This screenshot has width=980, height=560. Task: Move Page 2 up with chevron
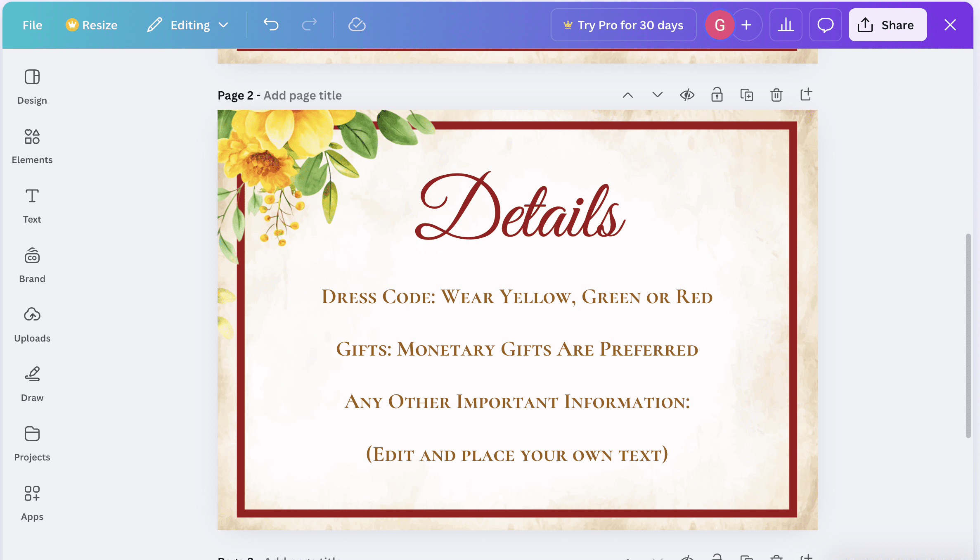628,95
